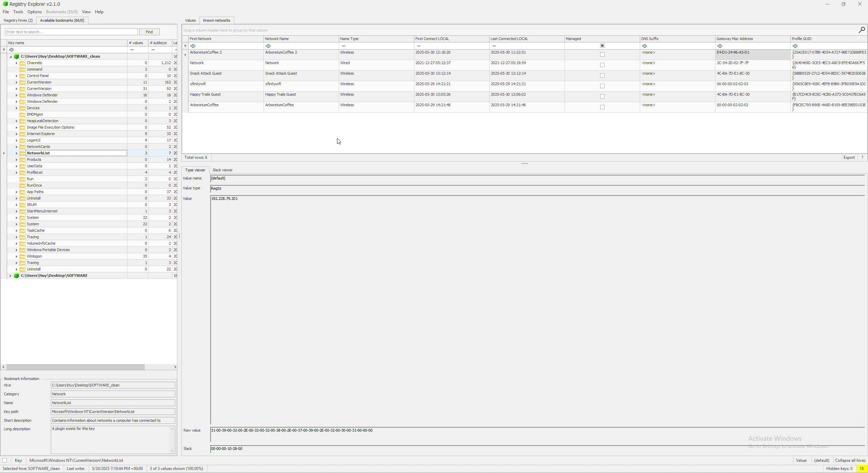Click the Winlogon folder icon
The height and width of the screenshot is (473, 868).
23,256
